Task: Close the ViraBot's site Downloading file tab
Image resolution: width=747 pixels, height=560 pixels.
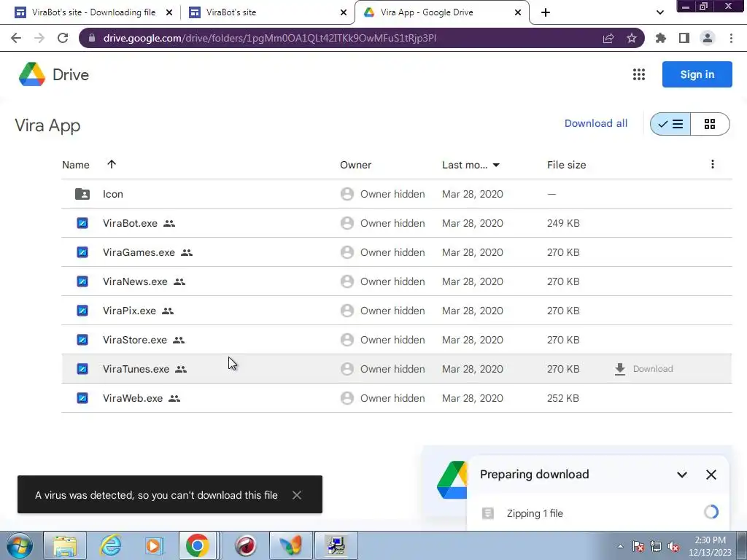Action: [169, 12]
